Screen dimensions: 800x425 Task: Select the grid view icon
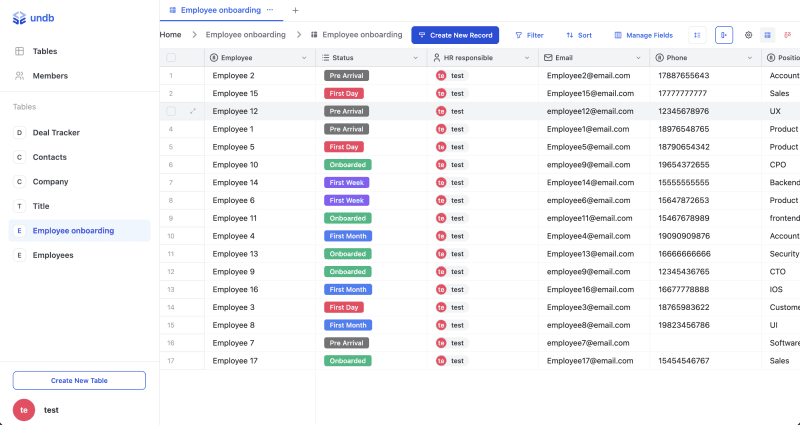(767, 35)
